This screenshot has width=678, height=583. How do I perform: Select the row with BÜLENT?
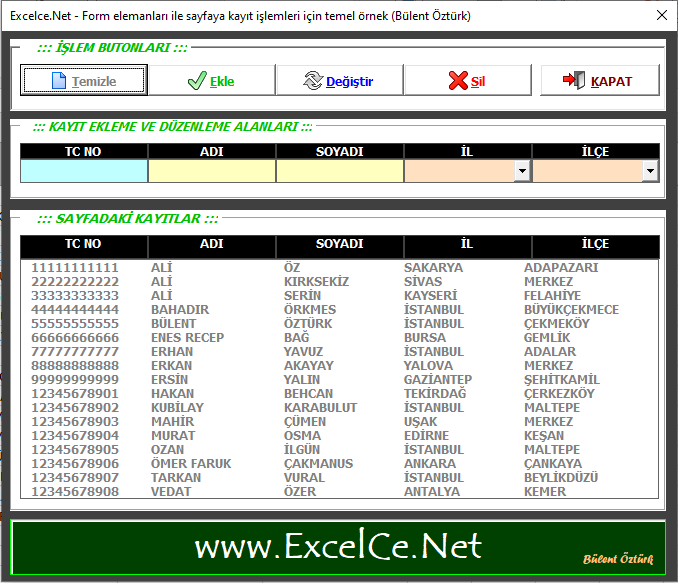point(339,324)
